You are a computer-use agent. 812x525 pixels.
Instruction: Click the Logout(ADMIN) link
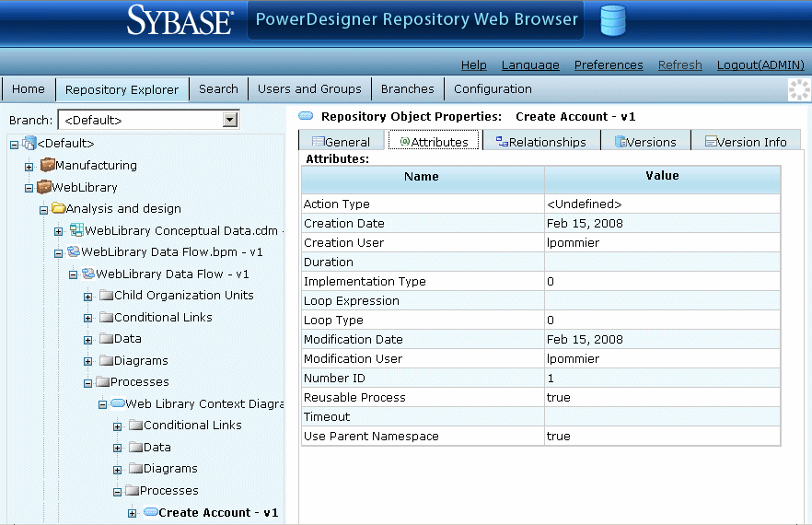(x=760, y=65)
